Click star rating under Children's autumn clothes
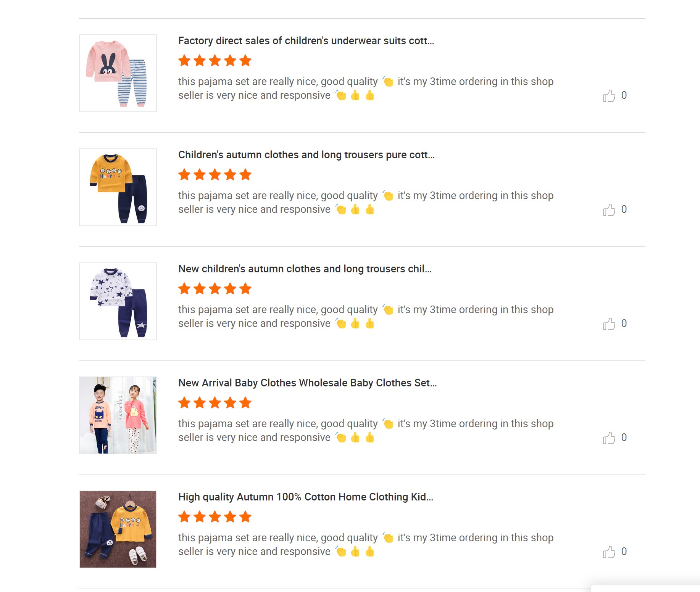 [215, 175]
